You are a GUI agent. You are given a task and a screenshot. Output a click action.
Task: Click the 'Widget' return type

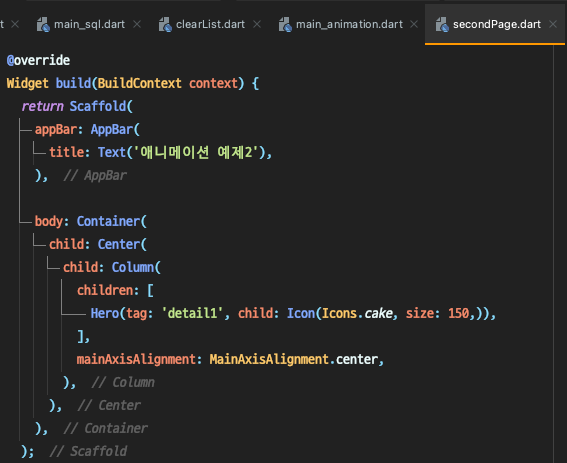(x=27, y=84)
